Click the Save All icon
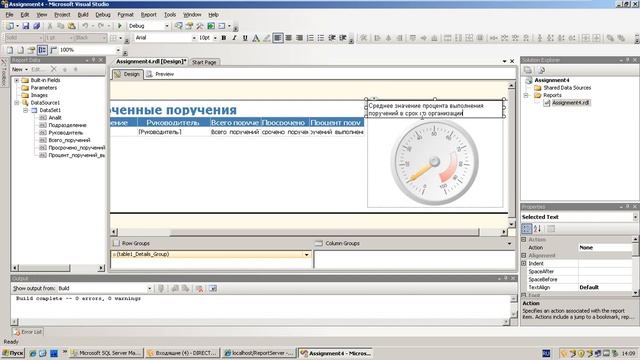 [36, 26]
